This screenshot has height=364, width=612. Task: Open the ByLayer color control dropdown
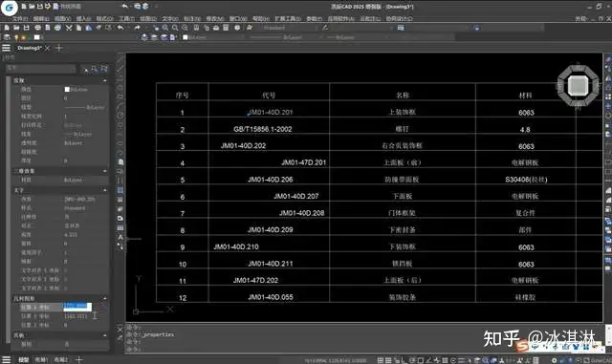[214, 37]
